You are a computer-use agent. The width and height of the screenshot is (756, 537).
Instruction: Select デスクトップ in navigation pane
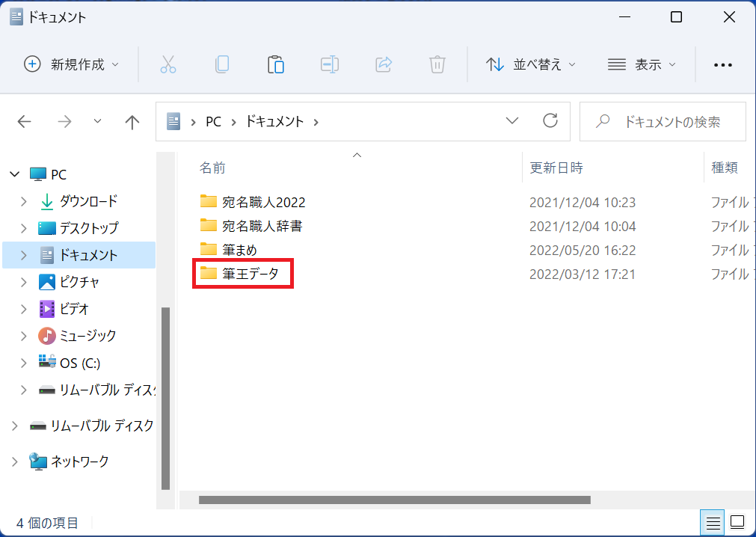coord(89,227)
